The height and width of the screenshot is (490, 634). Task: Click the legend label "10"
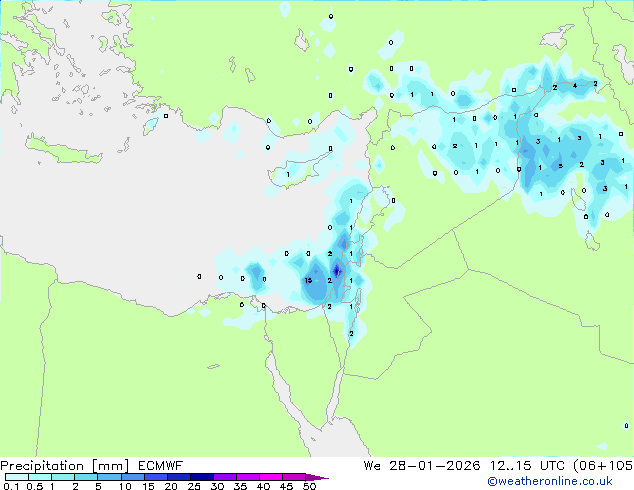tap(125, 486)
